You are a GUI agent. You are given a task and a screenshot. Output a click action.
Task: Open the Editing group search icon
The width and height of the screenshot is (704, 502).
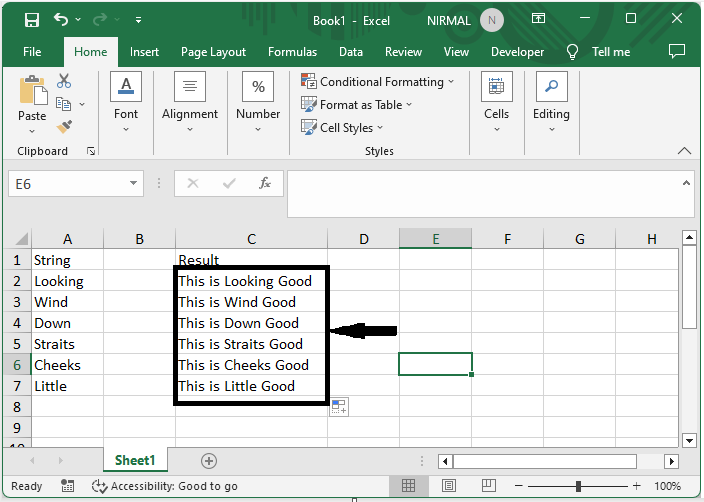[551, 87]
